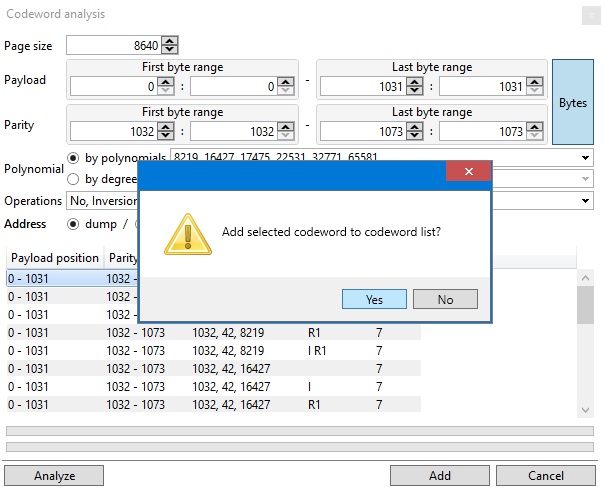
Task: Decrease Payload last byte range start 1031
Action: click(x=415, y=90)
